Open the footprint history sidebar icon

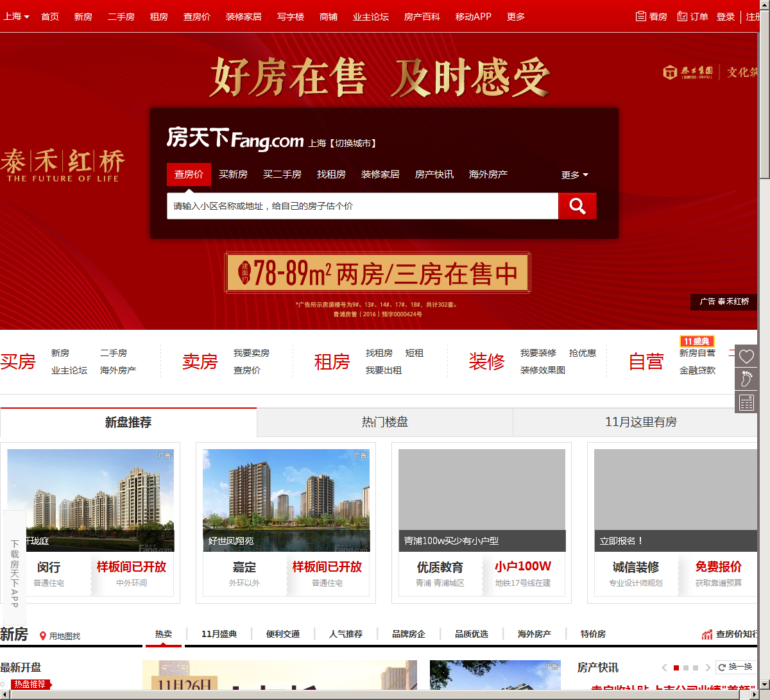click(746, 379)
